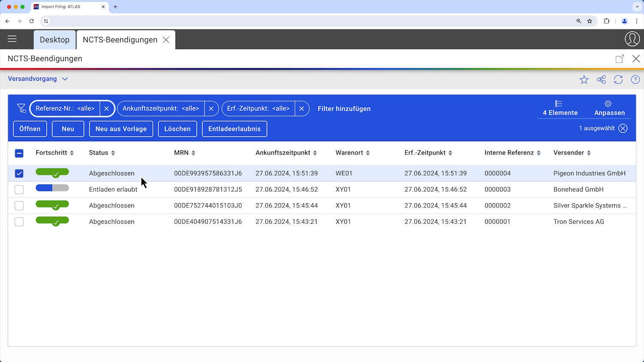Image resolution: width=644 pixels, height=362 pixels.
Task: Click progress bar of Tron Services row
Action: 52,221
